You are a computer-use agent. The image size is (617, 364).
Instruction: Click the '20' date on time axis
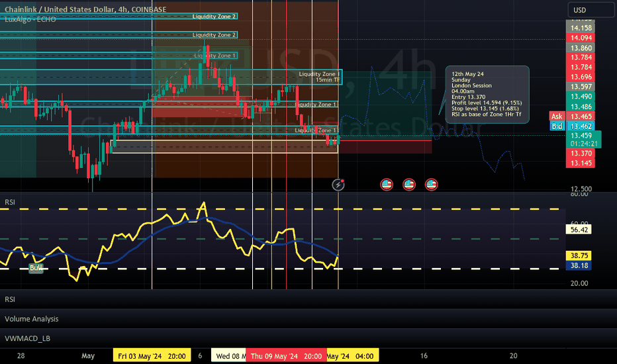[514, 356]
